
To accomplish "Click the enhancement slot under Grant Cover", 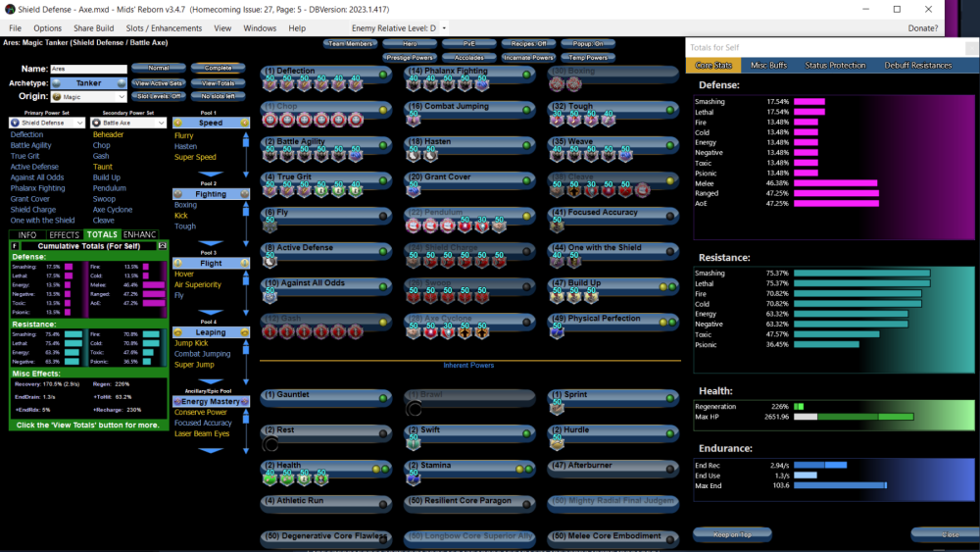I will [413, 190].
